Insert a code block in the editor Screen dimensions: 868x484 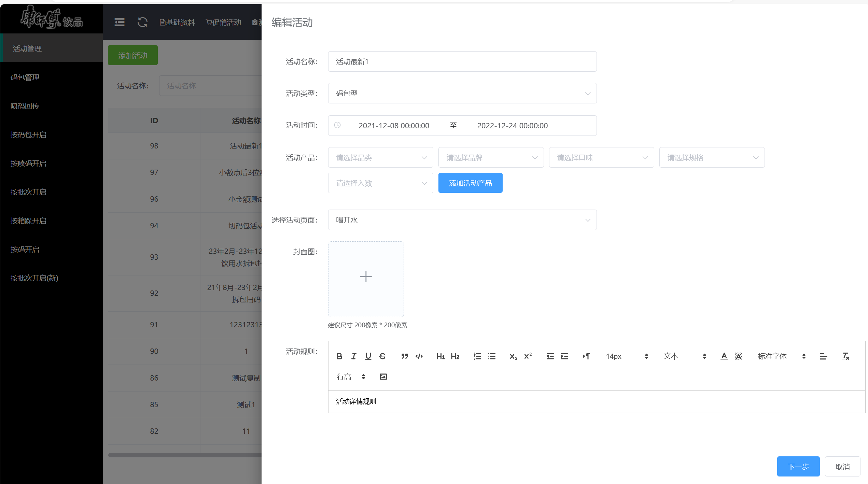pyautogui.click(x=419, y=356)
